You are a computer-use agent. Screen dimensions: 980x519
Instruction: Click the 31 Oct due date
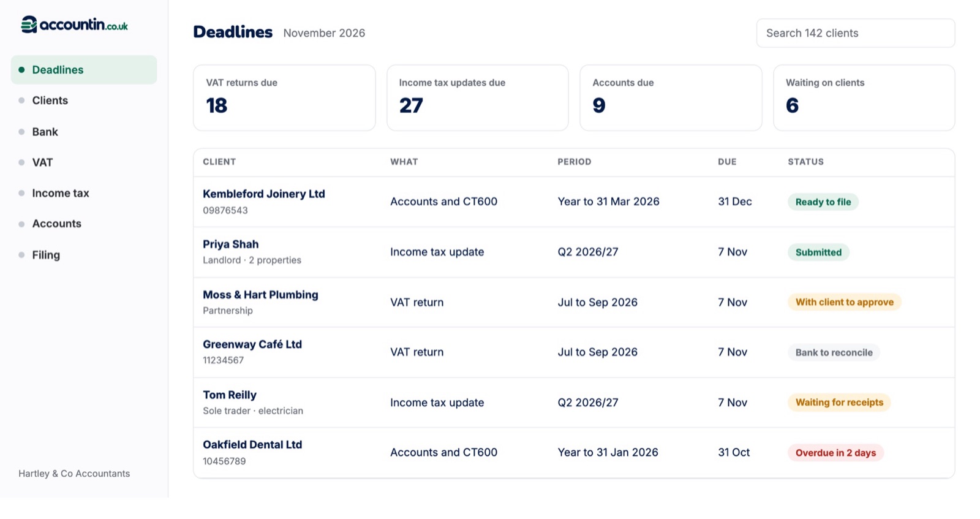click(734, 452)
